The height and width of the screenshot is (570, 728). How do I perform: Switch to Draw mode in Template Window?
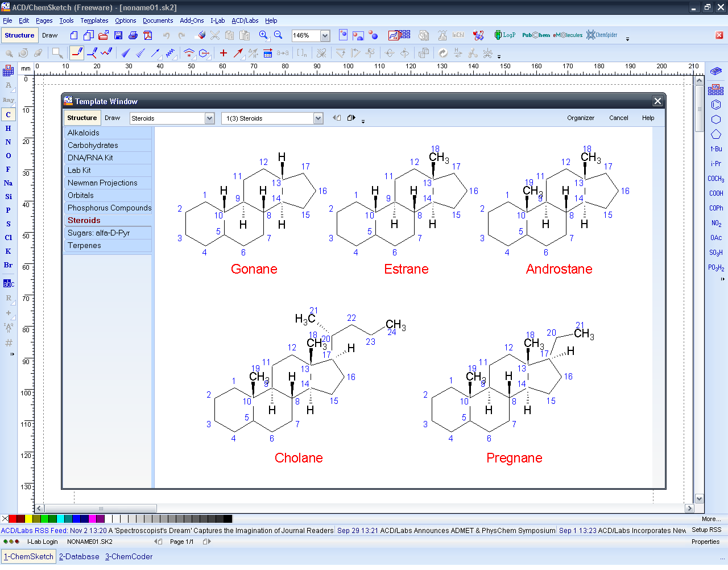pos(113,118)
